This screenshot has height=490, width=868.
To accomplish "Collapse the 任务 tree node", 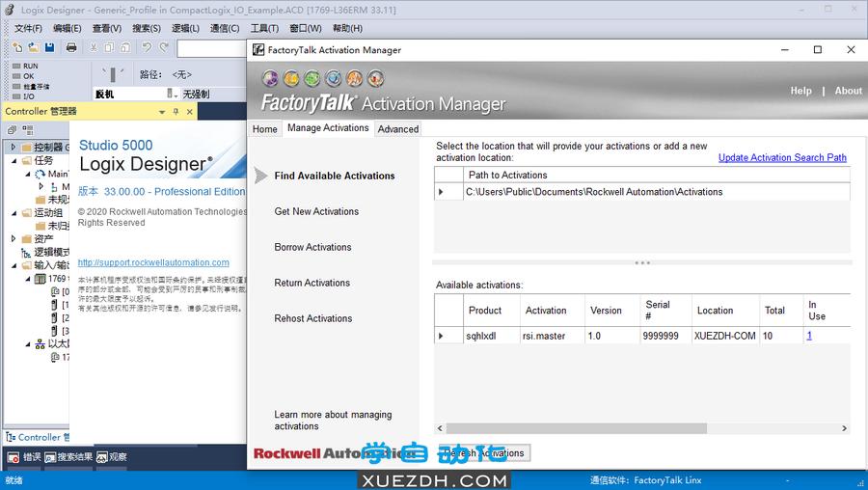I will pos(14,160).
